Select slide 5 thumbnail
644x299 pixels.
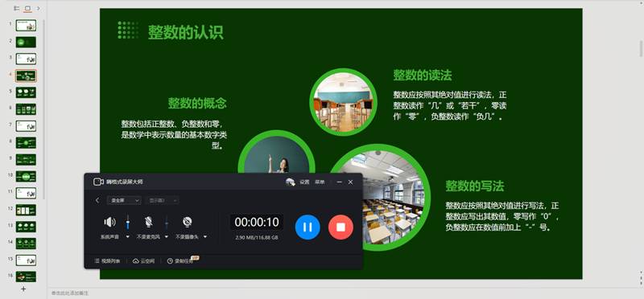[x=26, y=92]
